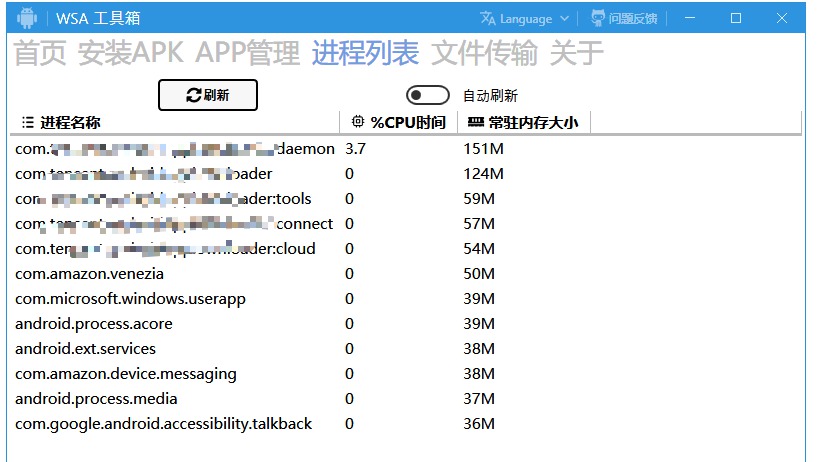Select the process row ending in connect

(406, 224)
